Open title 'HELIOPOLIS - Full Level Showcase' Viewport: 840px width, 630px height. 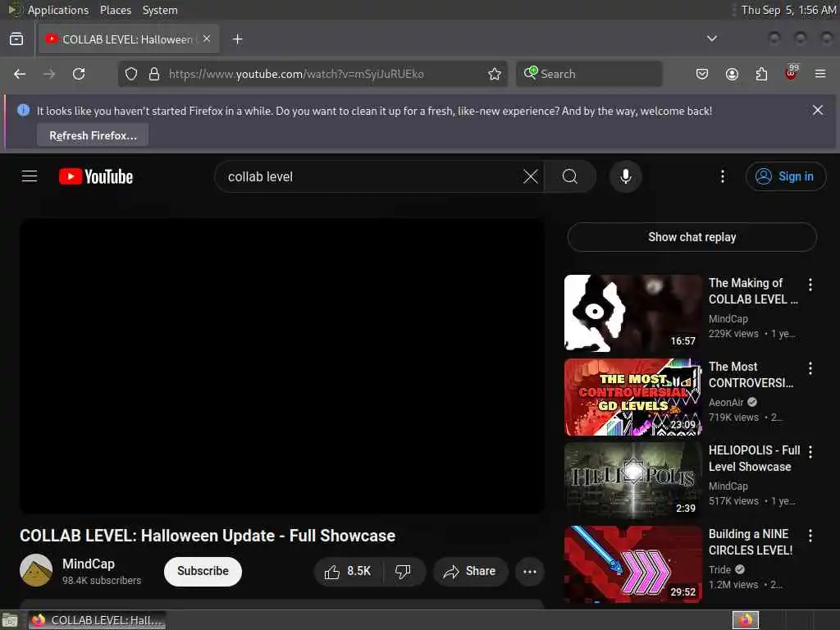(755, 458)
